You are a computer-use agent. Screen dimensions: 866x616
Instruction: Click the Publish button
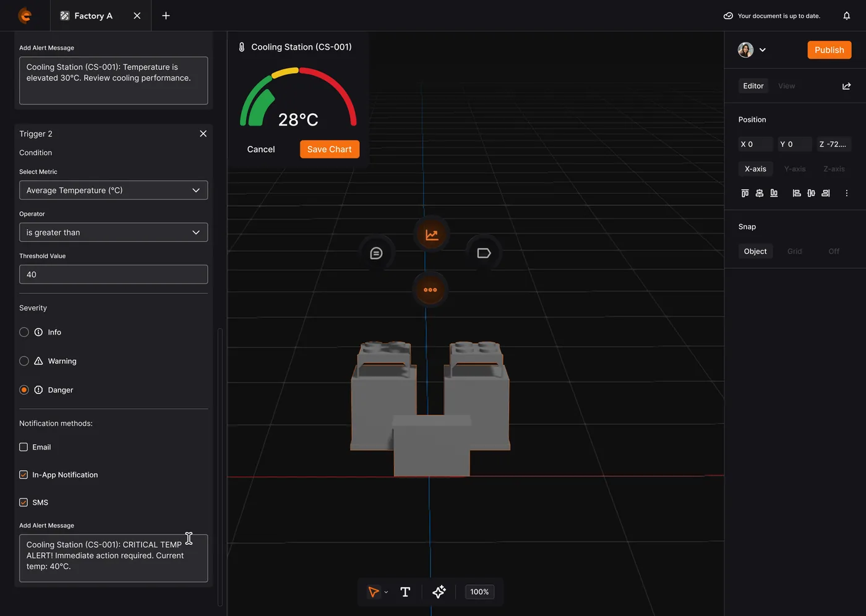tap(829, 50)
